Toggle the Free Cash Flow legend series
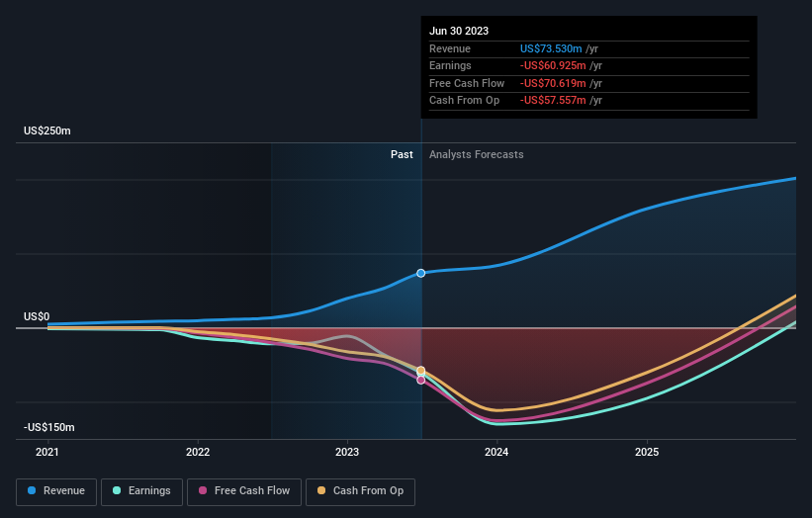The height and width of the screenshot is (518, 812). 244,491
